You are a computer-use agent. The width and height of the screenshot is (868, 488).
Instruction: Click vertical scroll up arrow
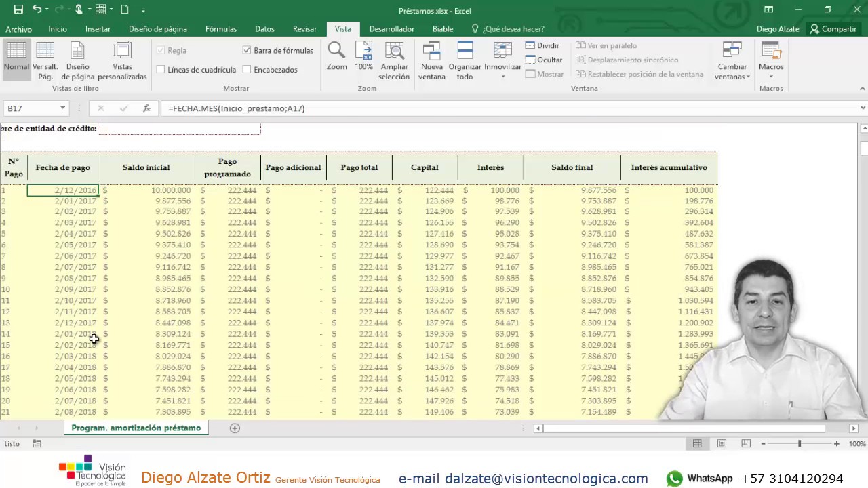pyautogui.click(x=863, y=129)
